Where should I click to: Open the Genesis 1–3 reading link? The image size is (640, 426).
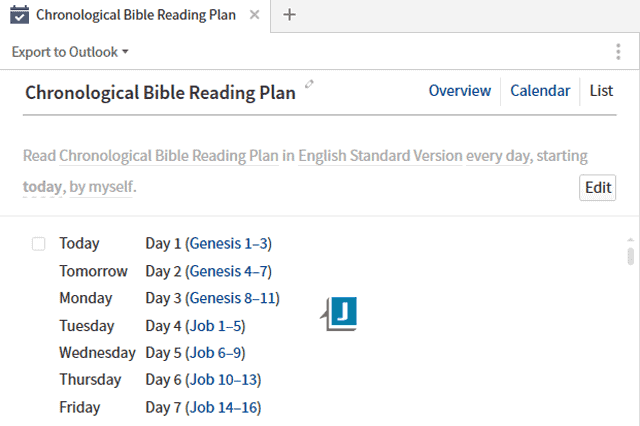229,244
